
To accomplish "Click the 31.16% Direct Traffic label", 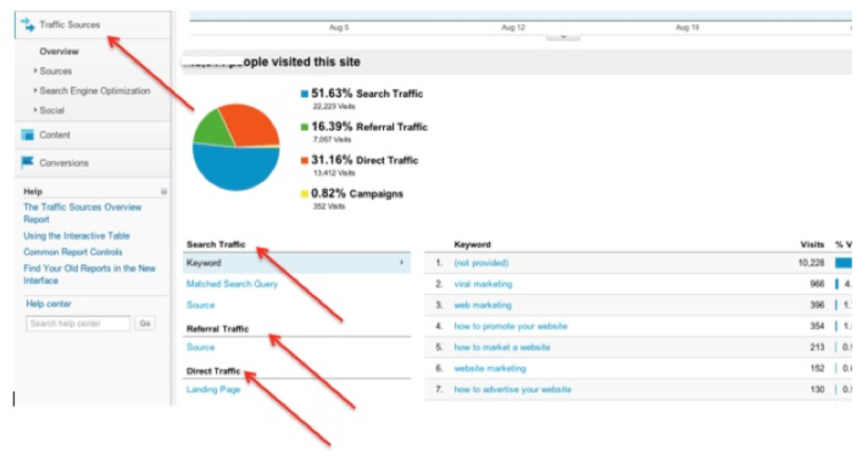I will tap(364, 160).
